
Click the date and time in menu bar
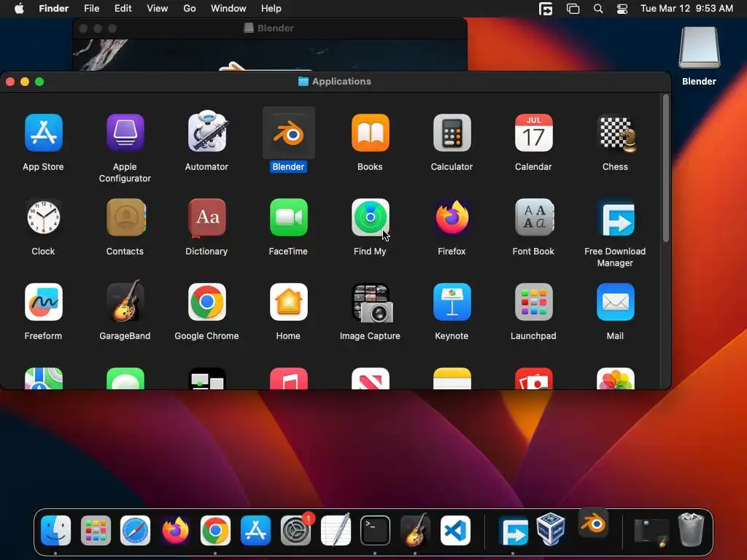tap(686, 9)
